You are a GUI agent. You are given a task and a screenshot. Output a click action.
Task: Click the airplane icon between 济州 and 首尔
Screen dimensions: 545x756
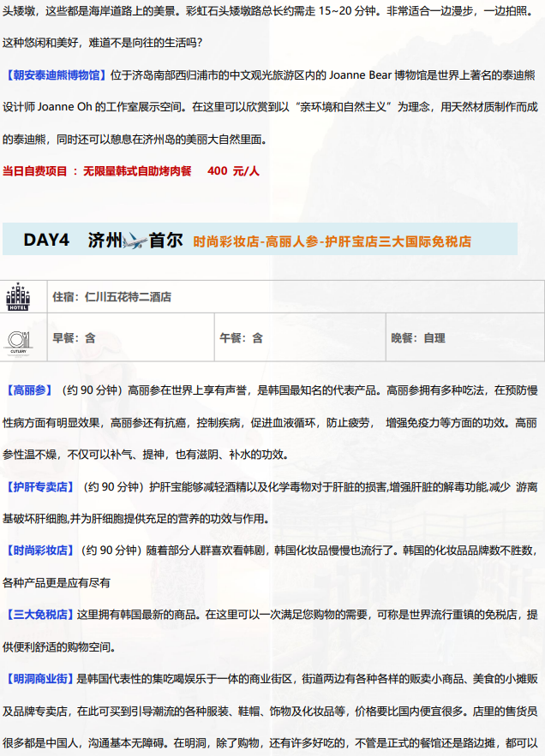point(135,241)
